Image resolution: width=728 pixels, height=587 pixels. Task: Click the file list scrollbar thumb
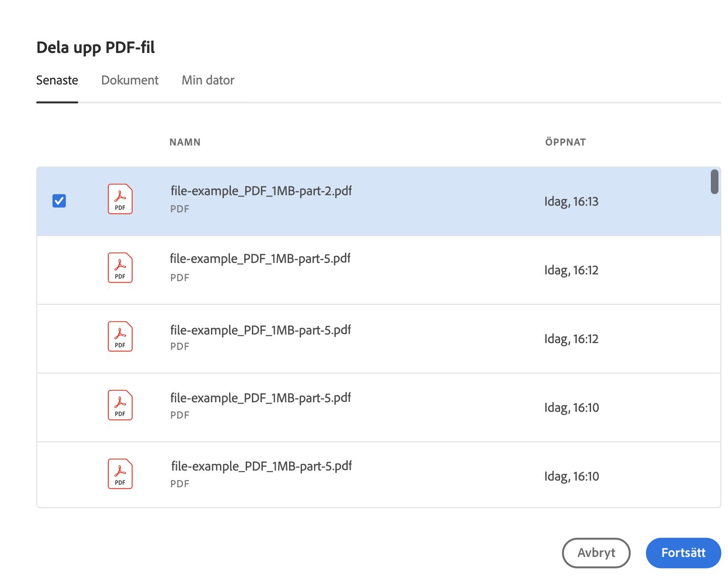click(x=714, y=182)
